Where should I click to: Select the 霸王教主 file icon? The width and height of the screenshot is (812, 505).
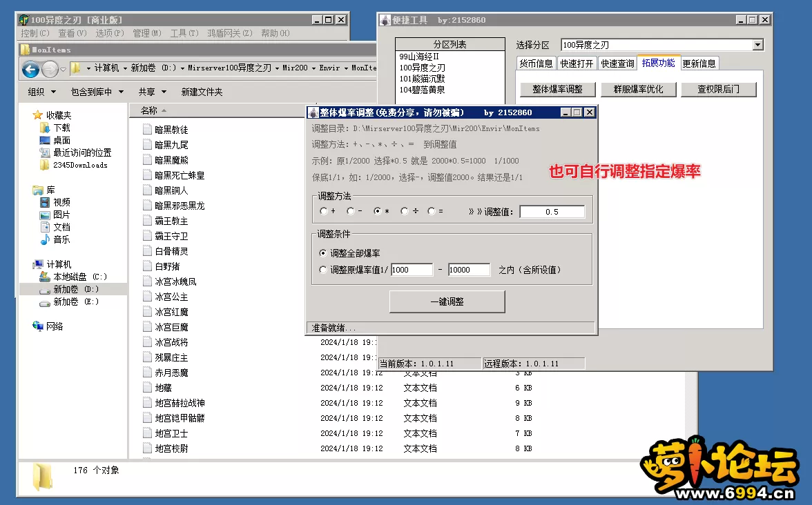(147, 221)
